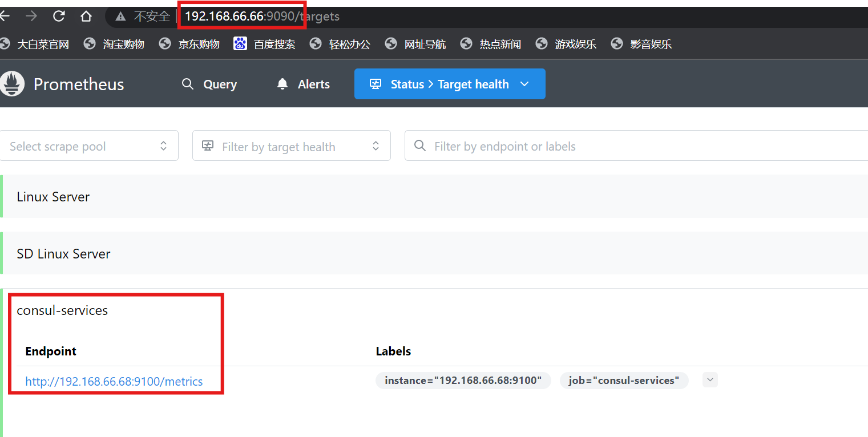Open the 影音娱乐 bookmark

click(641, 44)
